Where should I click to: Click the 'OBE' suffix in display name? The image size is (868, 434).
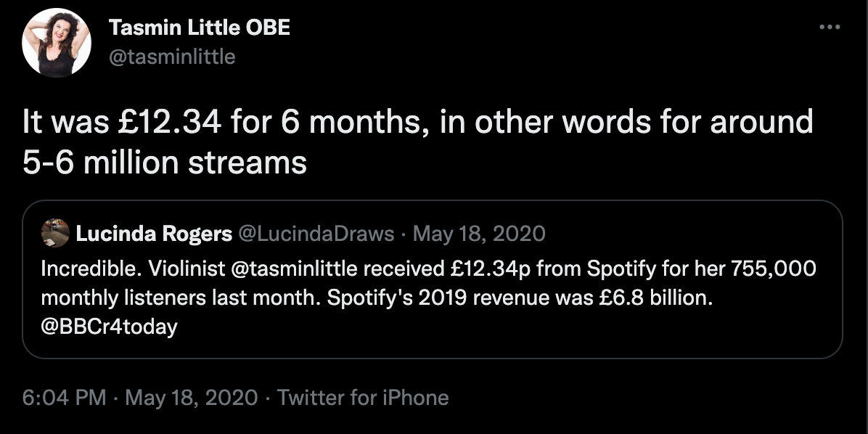267,28
